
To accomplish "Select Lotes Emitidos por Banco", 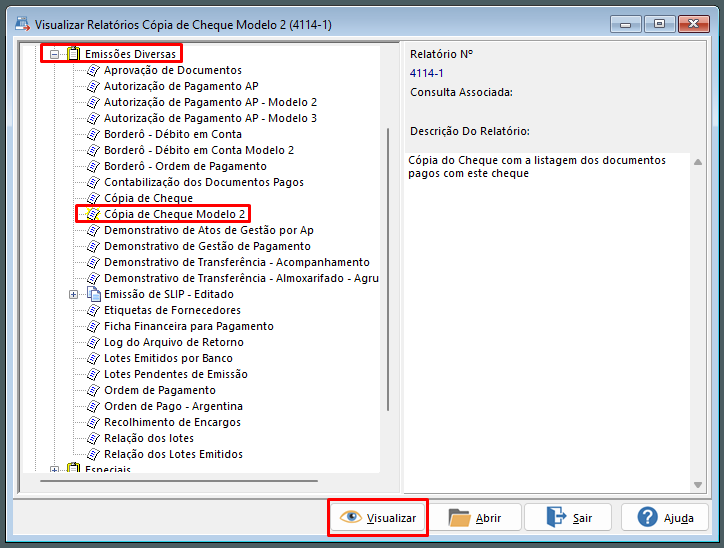I will [x=168, y=358].
